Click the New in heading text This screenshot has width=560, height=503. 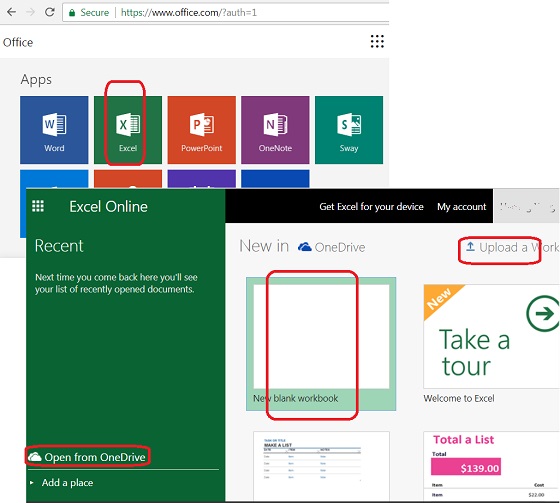(264, 246)
